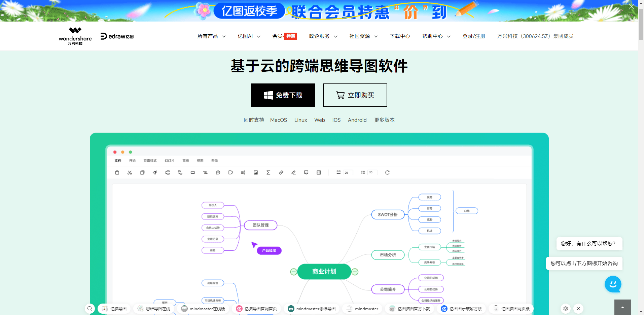Select the Cut (scissors) tool in the toolbar
Viewport: 644px width, 315px height.
click(130, 172)
